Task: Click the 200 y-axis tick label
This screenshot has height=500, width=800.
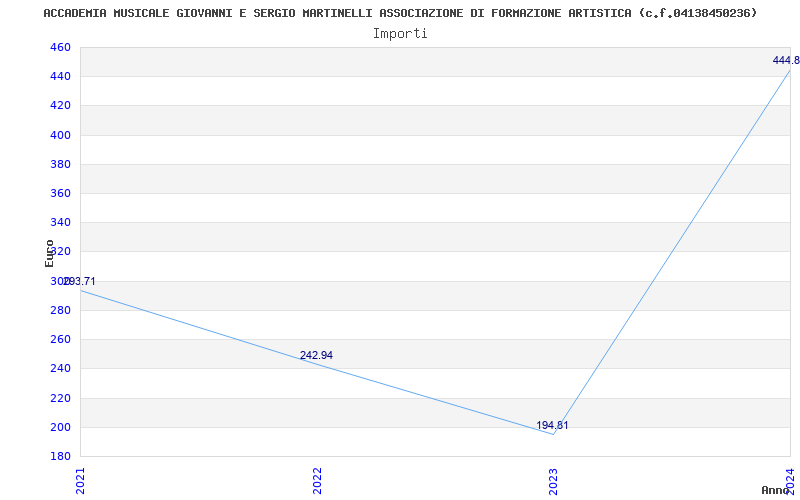Action: 60,427
